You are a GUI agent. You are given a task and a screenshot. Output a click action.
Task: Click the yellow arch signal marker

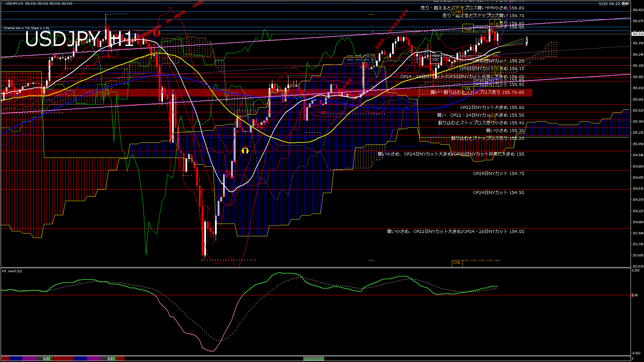[245, 150]
